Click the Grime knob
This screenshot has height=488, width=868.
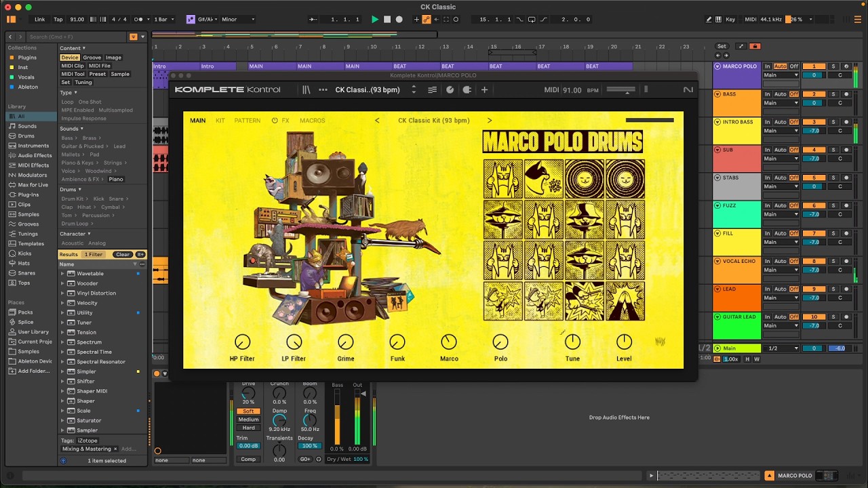point(346,342)
